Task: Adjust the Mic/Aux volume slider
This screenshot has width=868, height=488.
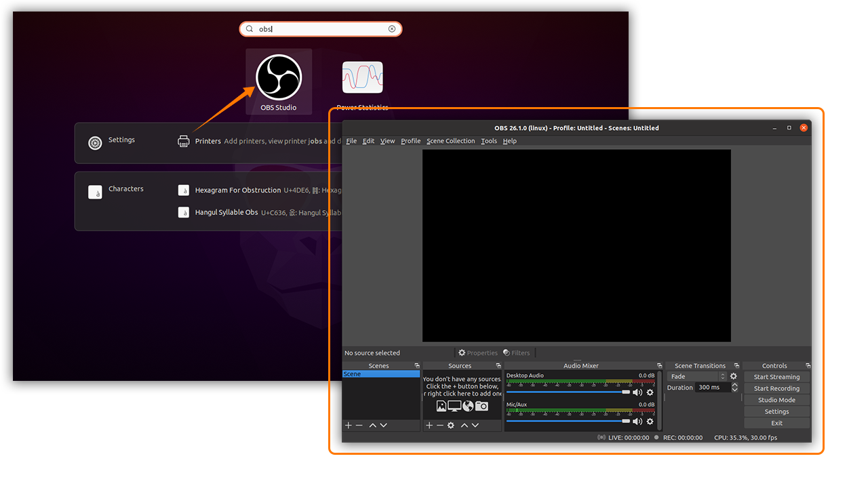Action: click(568, 422)
